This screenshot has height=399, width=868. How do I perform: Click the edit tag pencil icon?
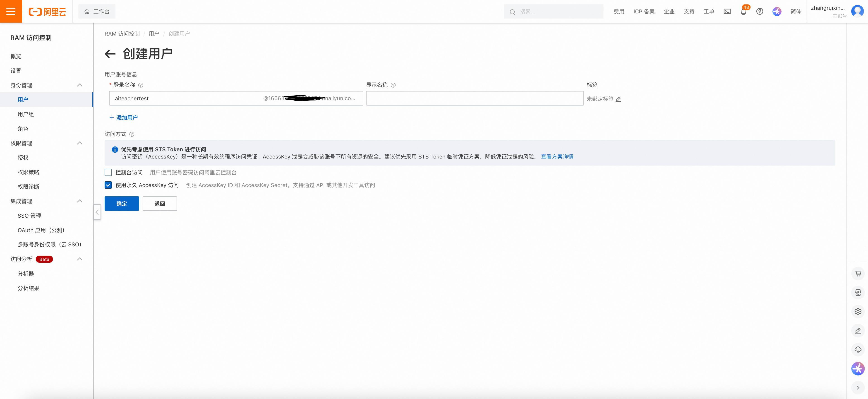tap(618, 99)
